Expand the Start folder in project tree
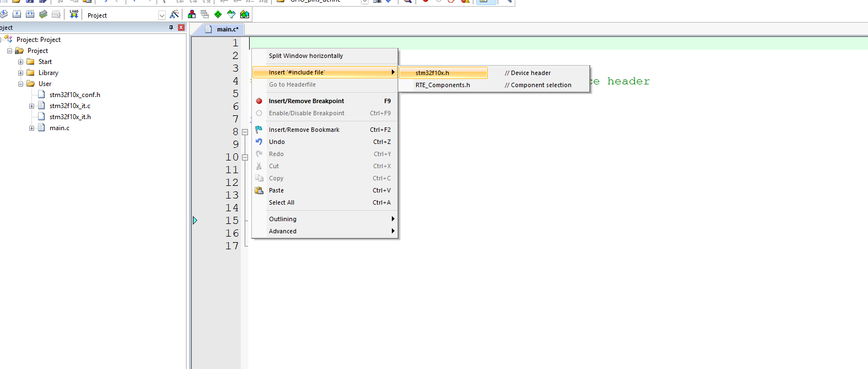Viewport: 868px width, 369px height. [20, 62]
